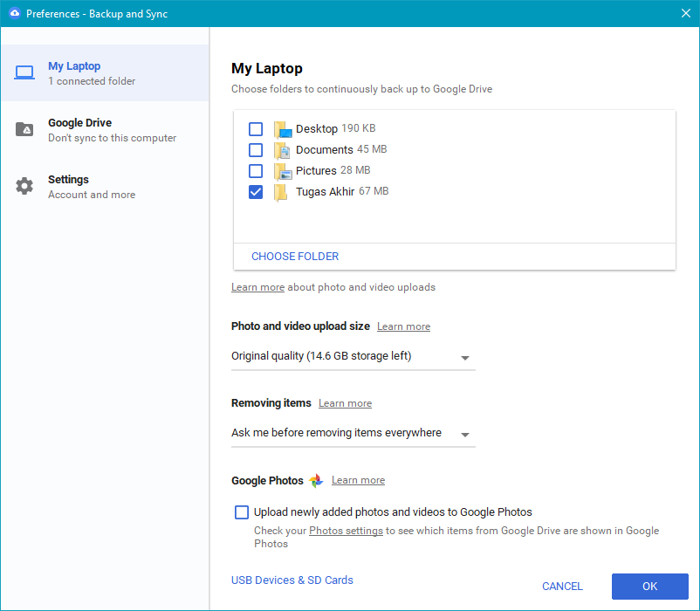Open the removing items dropdown

click(353, 433)
